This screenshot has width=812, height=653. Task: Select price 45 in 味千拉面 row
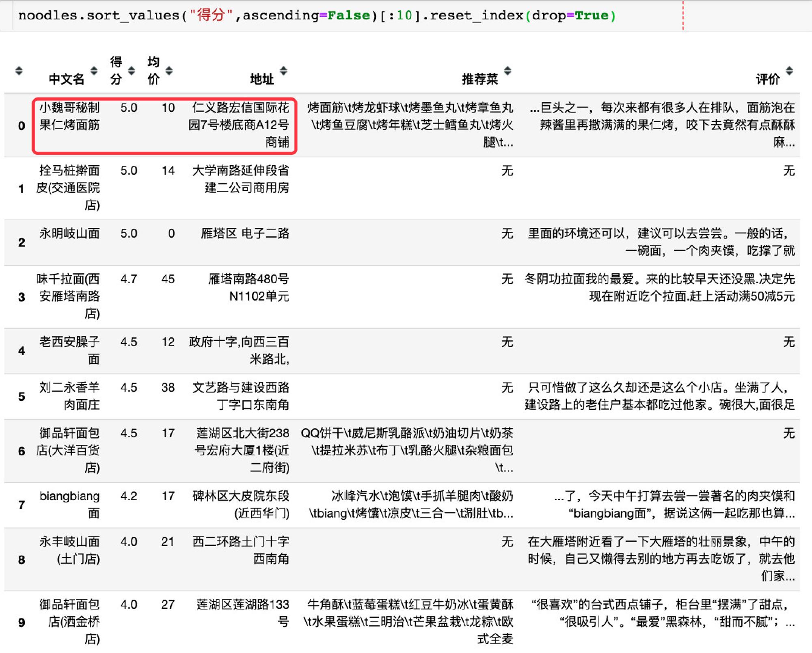(x=168, y=279)
